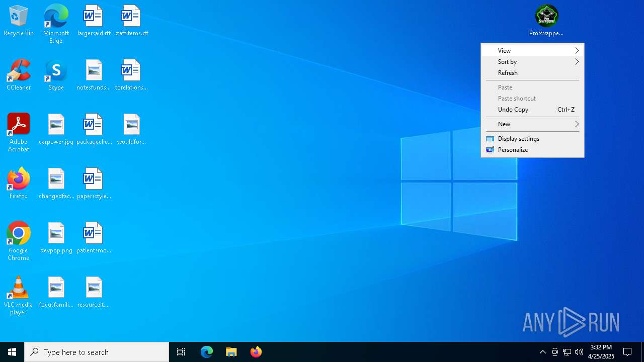644x362 pixels.
Task: Select the focusfamili image file icon
Action: [56, 292]
